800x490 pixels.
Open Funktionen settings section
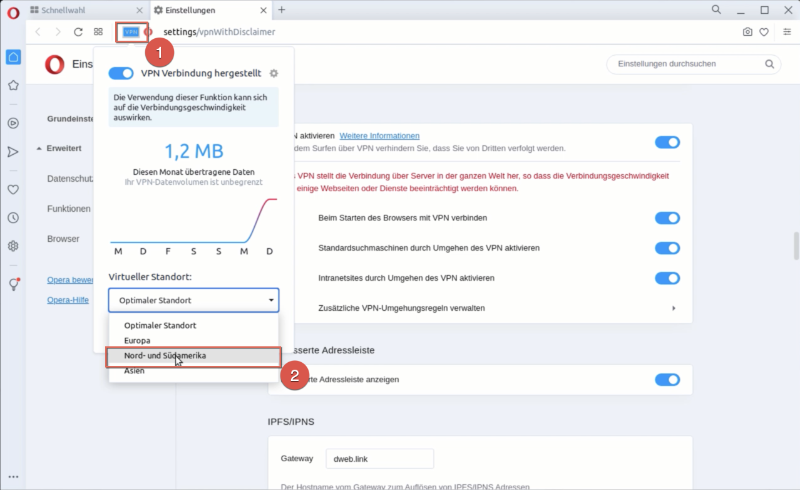click(x=69, y=209)
